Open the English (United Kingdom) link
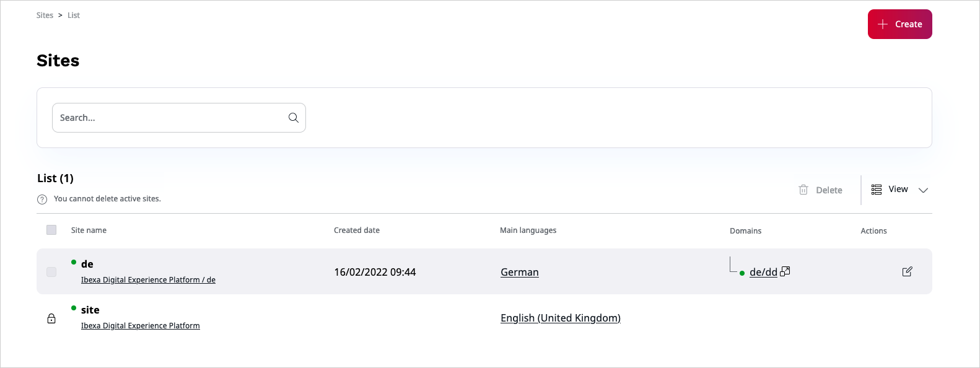Screen dimensions: 980x368 pos(560,318)
